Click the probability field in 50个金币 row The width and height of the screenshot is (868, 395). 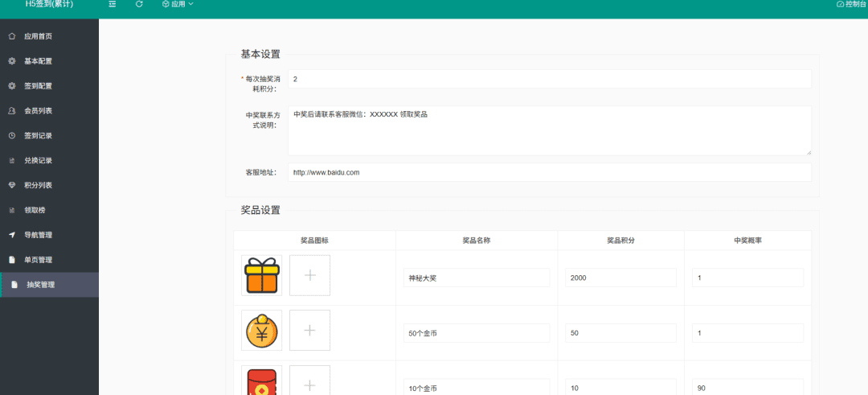(x=748, y=333)
